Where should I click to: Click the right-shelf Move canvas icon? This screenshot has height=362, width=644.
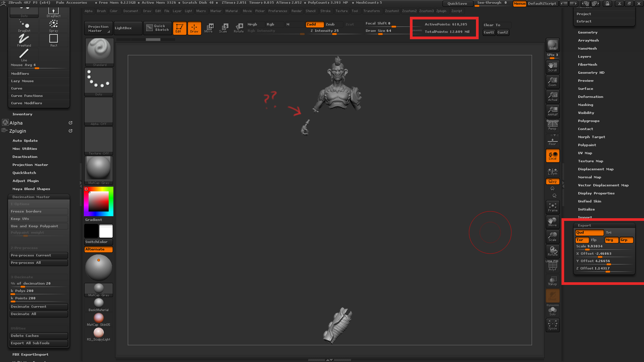point(552,222)
